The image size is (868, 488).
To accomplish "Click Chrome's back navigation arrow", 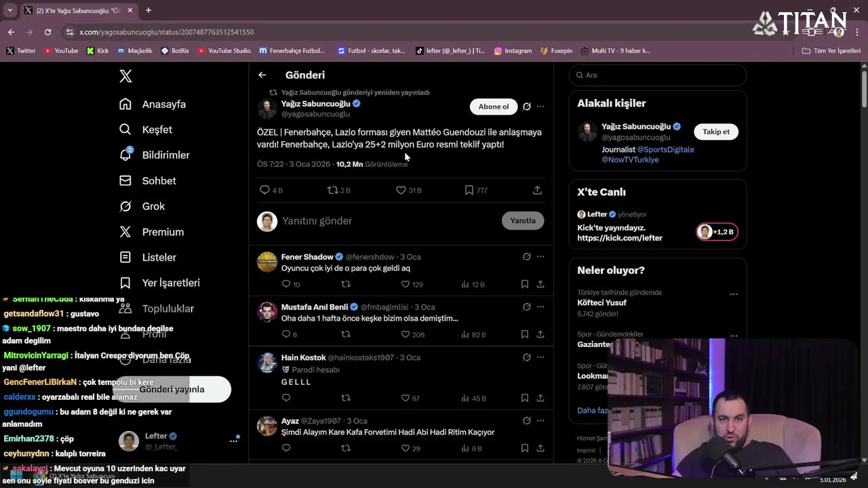I will pos(11,32).
